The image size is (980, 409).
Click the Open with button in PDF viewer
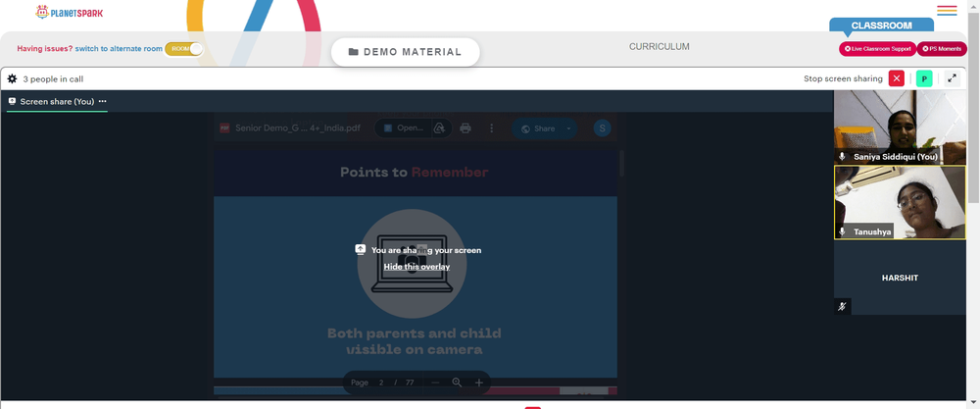click(403, 128)
